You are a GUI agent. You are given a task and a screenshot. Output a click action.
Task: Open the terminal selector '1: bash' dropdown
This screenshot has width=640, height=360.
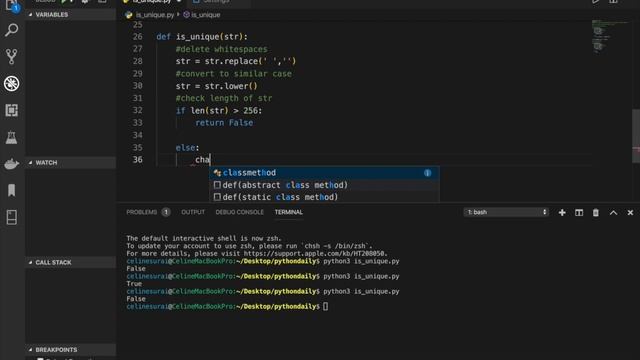point(506,212)
